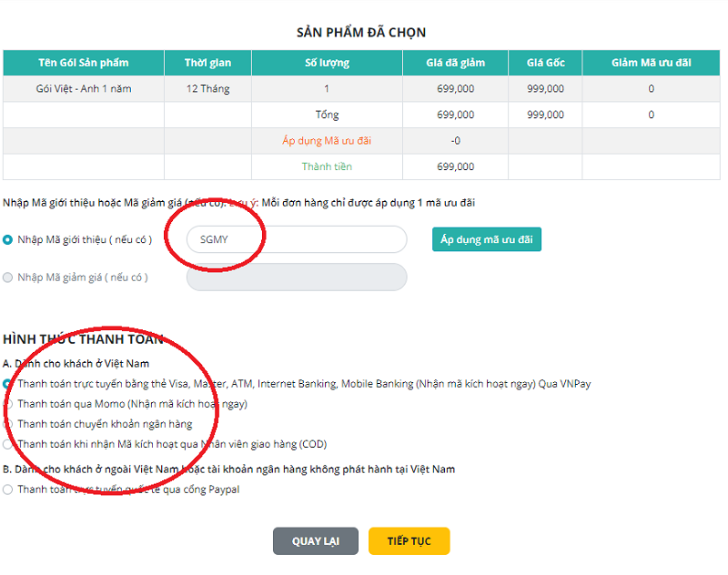Click the 'Thời gian' column header
728x575 pixels.
click(207, 63)
